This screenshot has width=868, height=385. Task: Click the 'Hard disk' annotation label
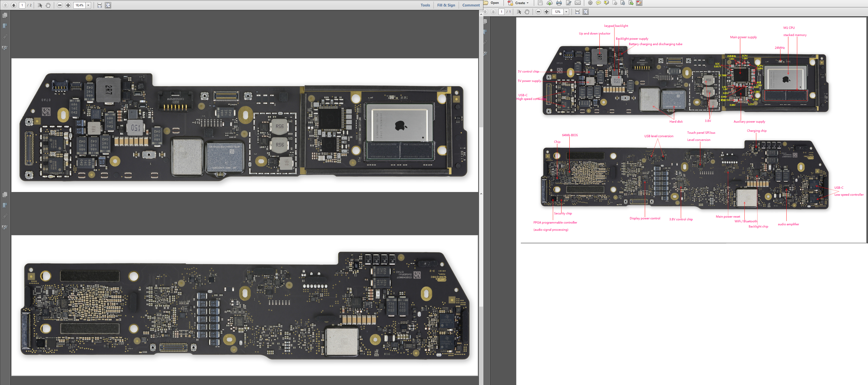(x=676, y=122)
